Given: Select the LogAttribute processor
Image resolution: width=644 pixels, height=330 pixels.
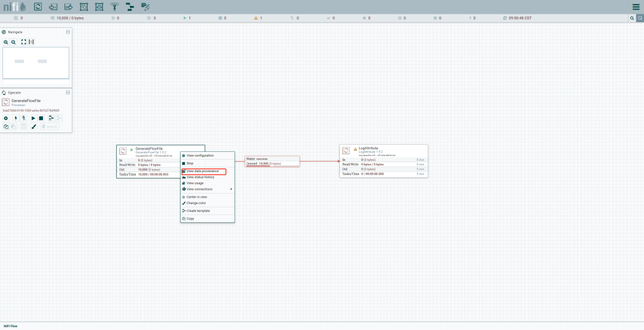Looking at the screenshot, I should click(x=383, y=161).
